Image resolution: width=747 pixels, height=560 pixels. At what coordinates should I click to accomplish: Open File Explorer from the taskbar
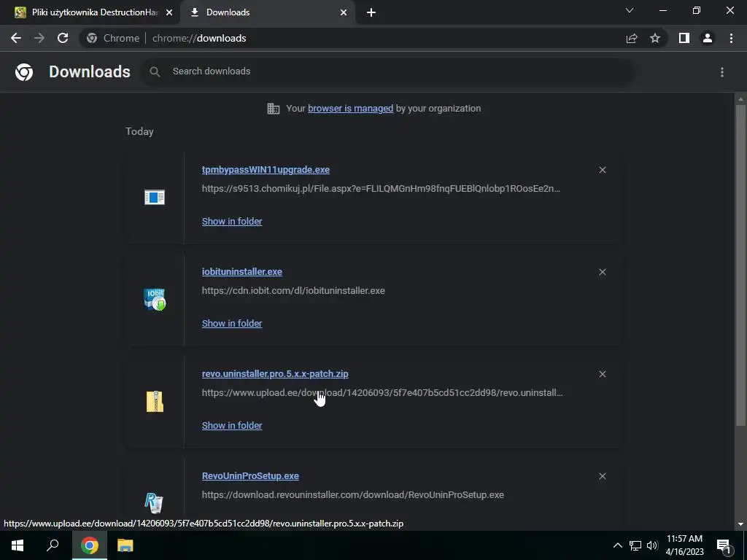125,545
